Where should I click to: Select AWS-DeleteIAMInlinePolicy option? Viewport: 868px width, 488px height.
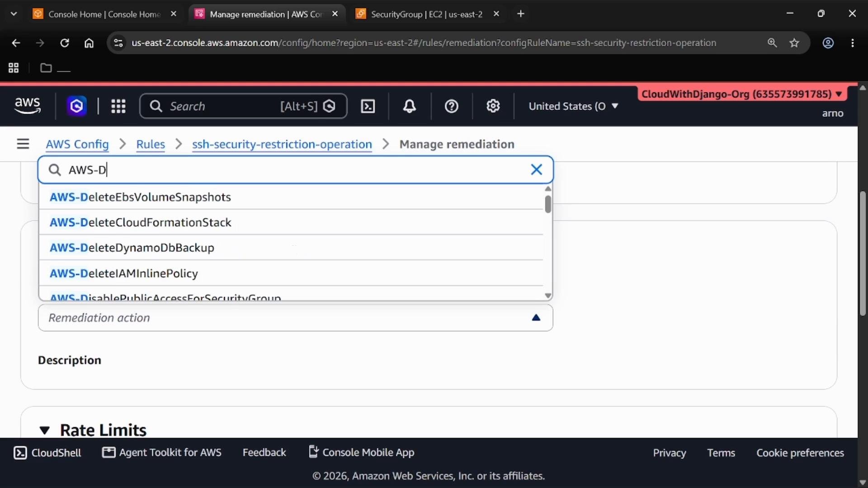(291, 273)
